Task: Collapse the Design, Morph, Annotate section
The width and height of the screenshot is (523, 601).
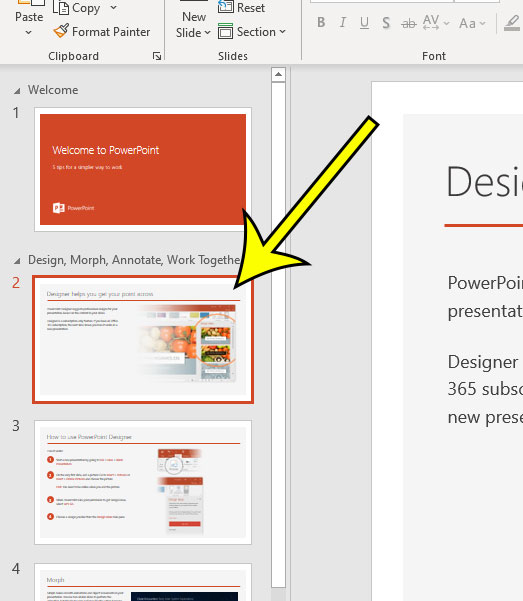Action: click(x=17, y=261)
